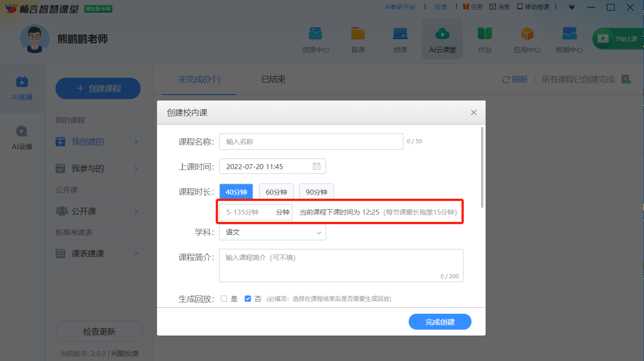Expand the 学科 subject dropdown
Viewport: 644px width, 361px height.
(272, 232)
